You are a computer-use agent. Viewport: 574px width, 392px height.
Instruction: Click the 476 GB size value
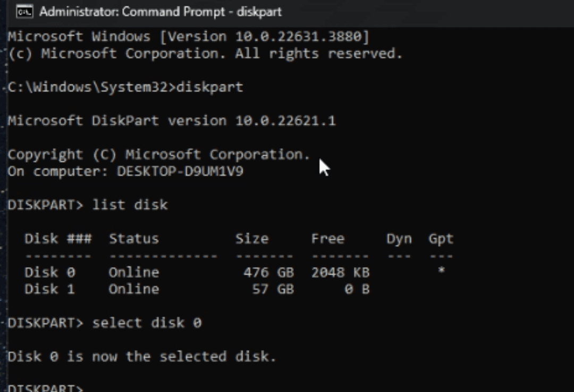coord(268,272)
